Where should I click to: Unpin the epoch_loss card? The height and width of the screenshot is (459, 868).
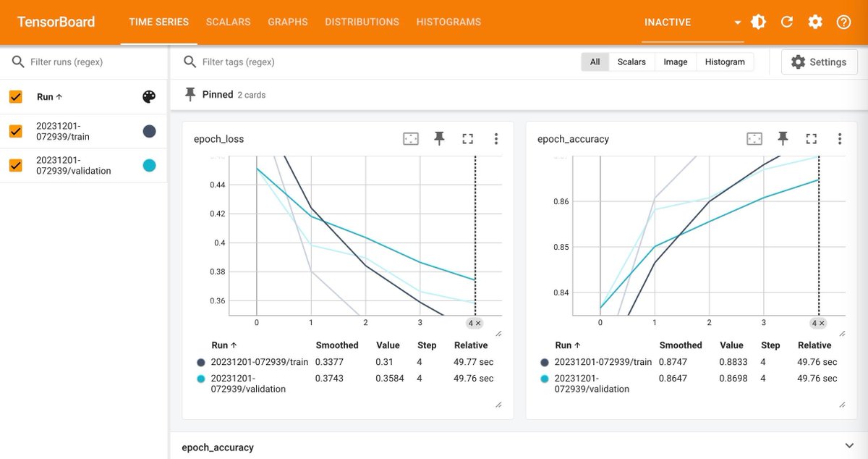coord(439,138)
